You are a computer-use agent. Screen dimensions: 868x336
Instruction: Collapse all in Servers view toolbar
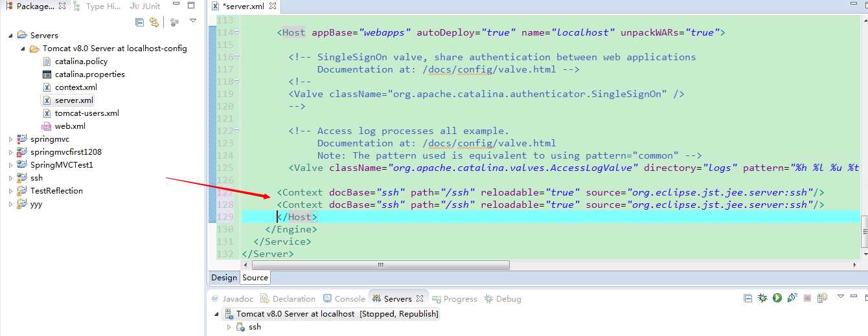click(x=748, y=298)
